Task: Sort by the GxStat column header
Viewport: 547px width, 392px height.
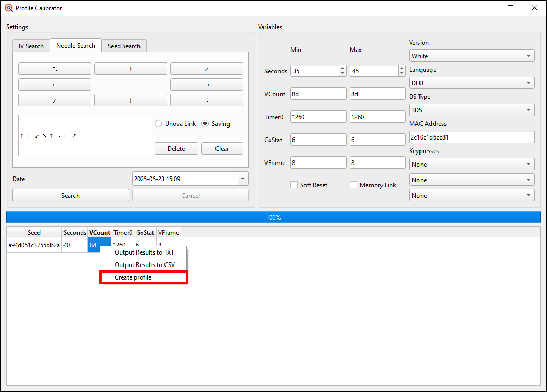Action: [145, 233]
